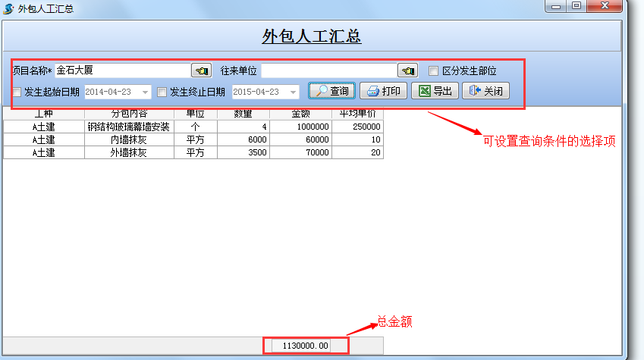The image size is (644, 360).
Task: Select the 外墙抹灰 table cell
Action: pyautogui.click(x=129, y=152)
